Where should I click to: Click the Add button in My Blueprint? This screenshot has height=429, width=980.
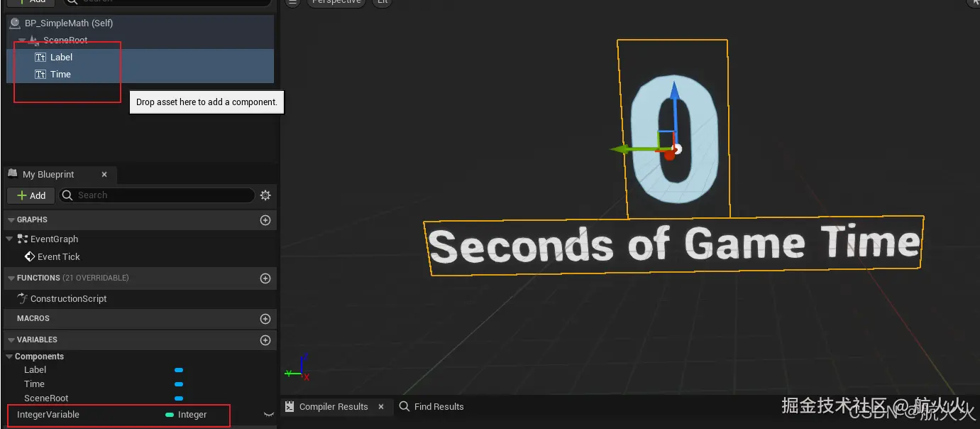tap(31, 195)
